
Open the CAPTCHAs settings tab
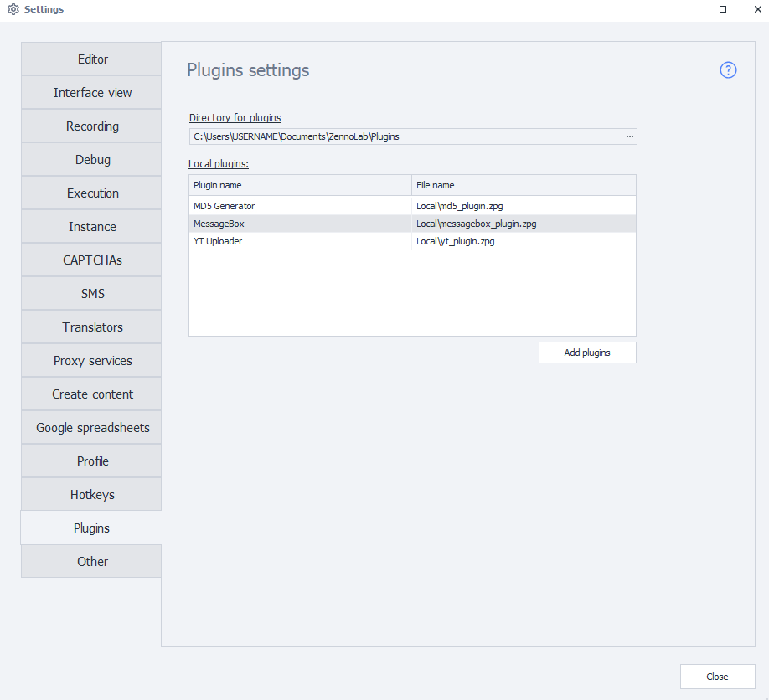[x=92, y=260]
